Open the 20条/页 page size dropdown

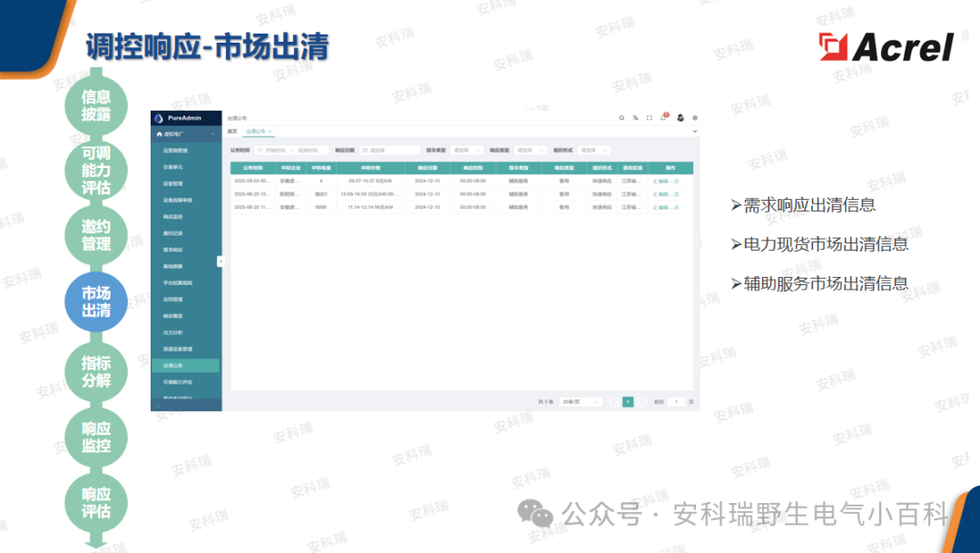(581, 401)
